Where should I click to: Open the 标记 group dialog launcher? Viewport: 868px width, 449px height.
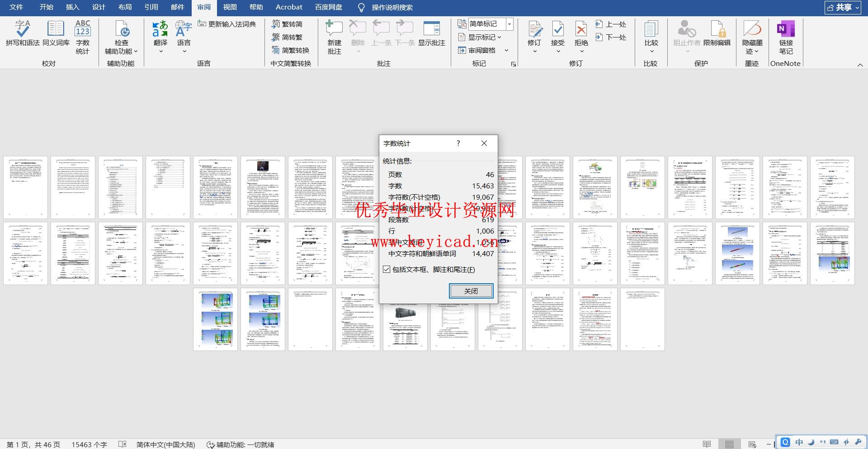514,64
